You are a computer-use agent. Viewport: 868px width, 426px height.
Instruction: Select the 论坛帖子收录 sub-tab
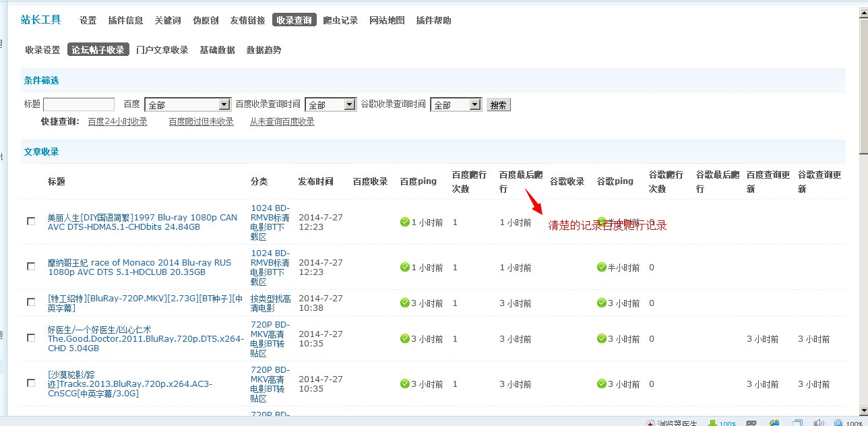(x=98, y=50)
